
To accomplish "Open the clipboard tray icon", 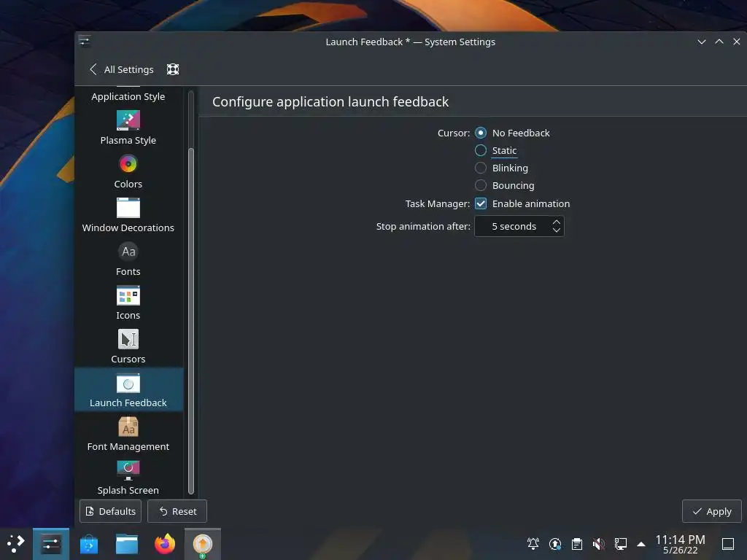I will (577, 543).
